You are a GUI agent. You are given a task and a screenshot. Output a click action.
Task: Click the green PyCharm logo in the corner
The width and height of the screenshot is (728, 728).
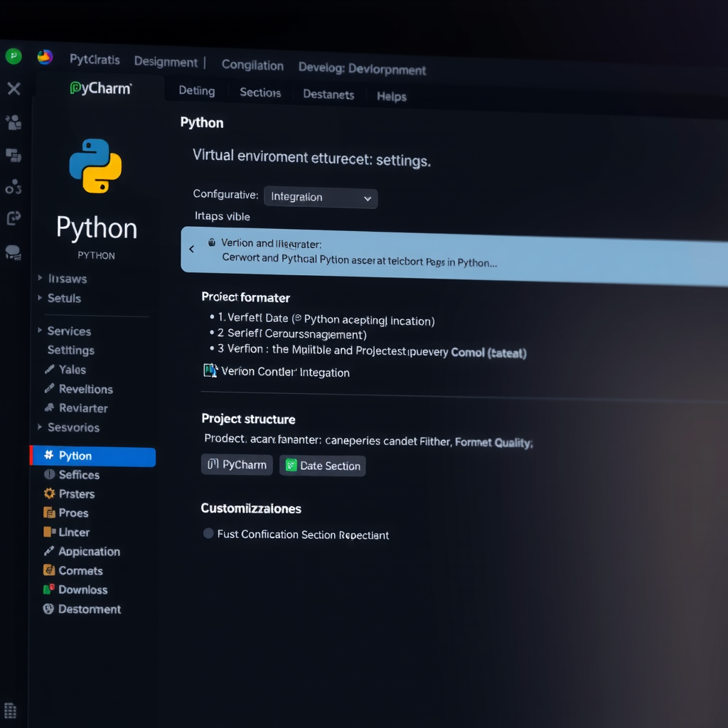13,55
